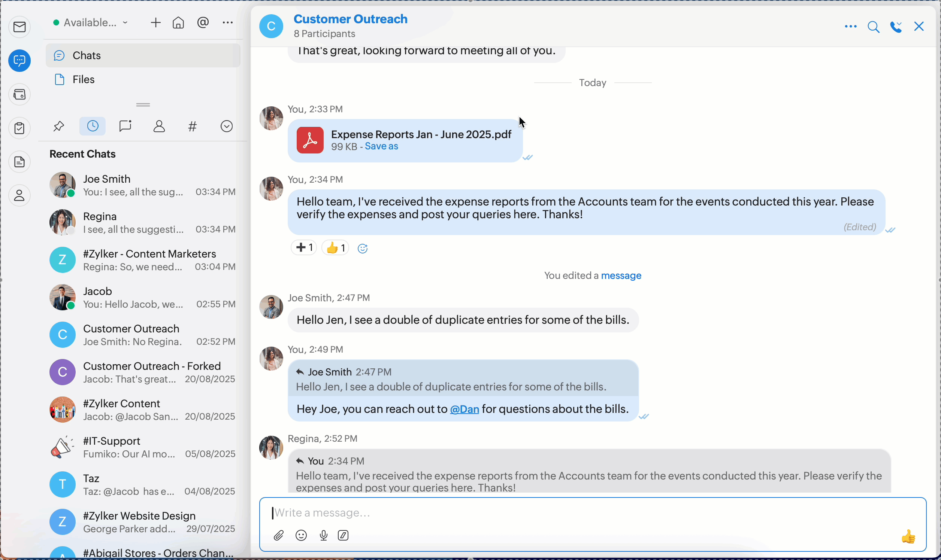Click the home icon in top bar
This screenshot has width=941, height=560.
point(178,22)
